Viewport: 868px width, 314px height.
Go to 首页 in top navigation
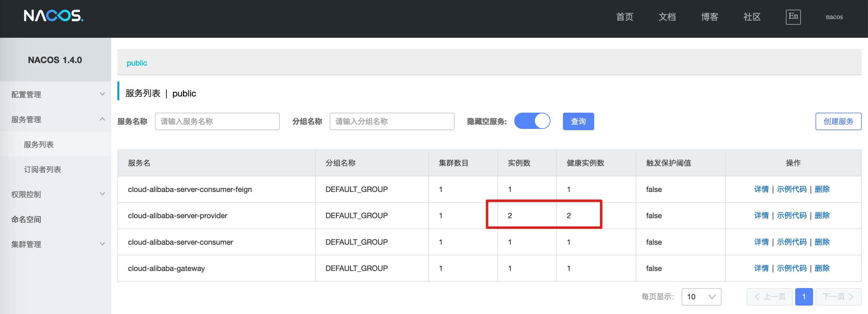coord(625,17)
